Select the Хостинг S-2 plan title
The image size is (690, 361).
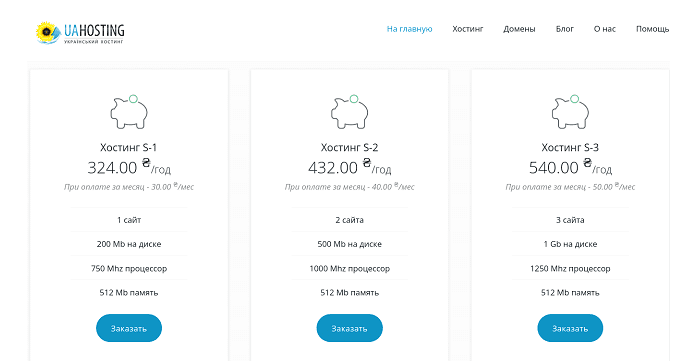[x=349, y=147]
